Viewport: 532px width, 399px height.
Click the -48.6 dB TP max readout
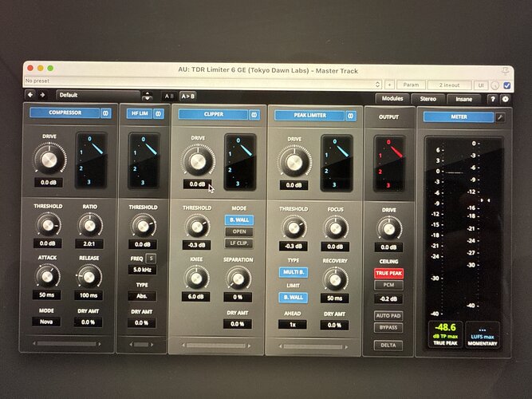pos(445,334)
